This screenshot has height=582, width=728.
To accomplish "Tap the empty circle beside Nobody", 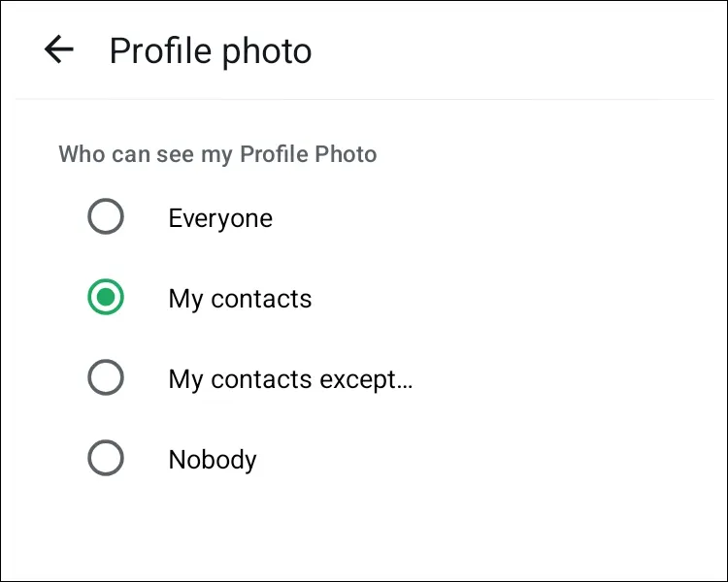I will 106,459.
